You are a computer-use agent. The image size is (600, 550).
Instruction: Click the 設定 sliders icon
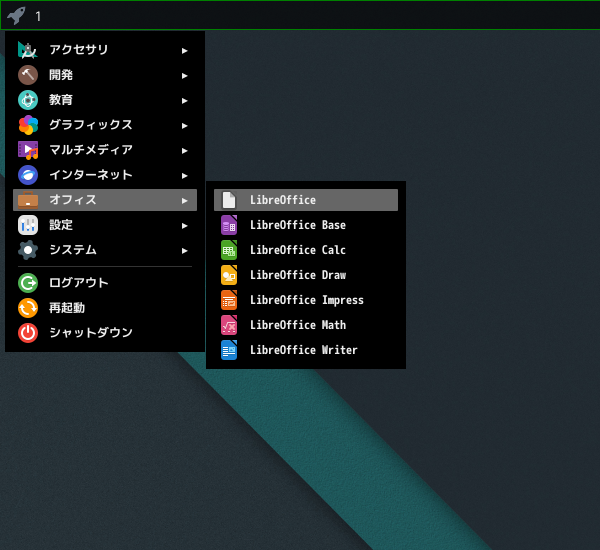pos(28,225)
